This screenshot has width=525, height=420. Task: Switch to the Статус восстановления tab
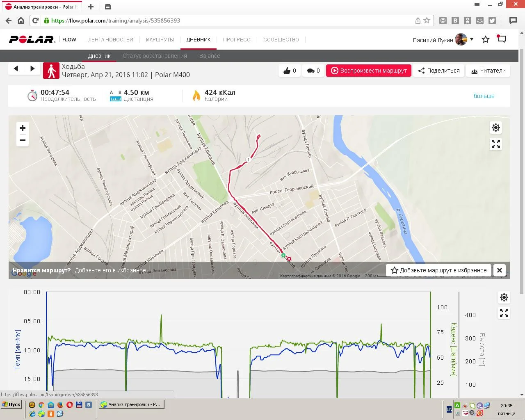(155, 56)
